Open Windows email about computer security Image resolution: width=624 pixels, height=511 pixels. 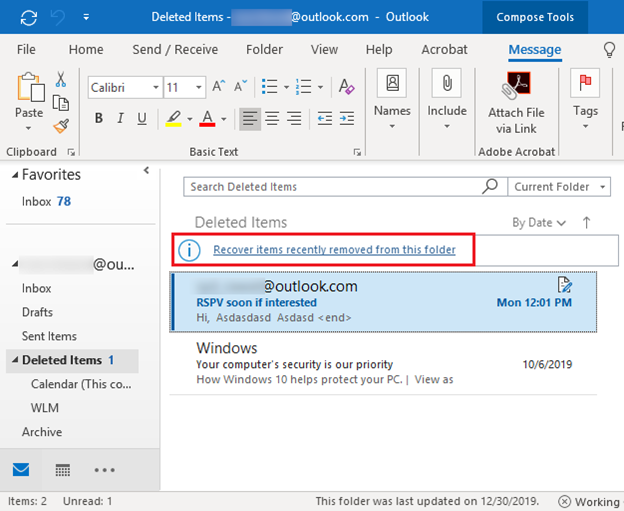click(383, 364)
